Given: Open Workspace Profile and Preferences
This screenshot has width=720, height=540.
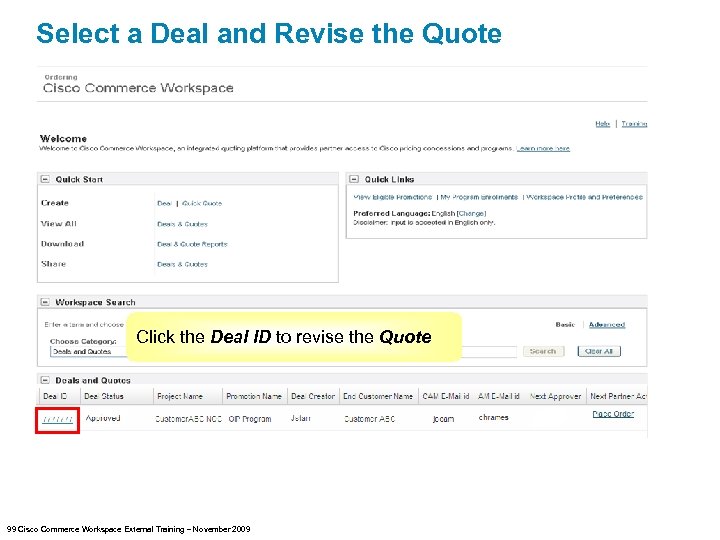Looking at the screenshot, I should click(x=584, y=197).
